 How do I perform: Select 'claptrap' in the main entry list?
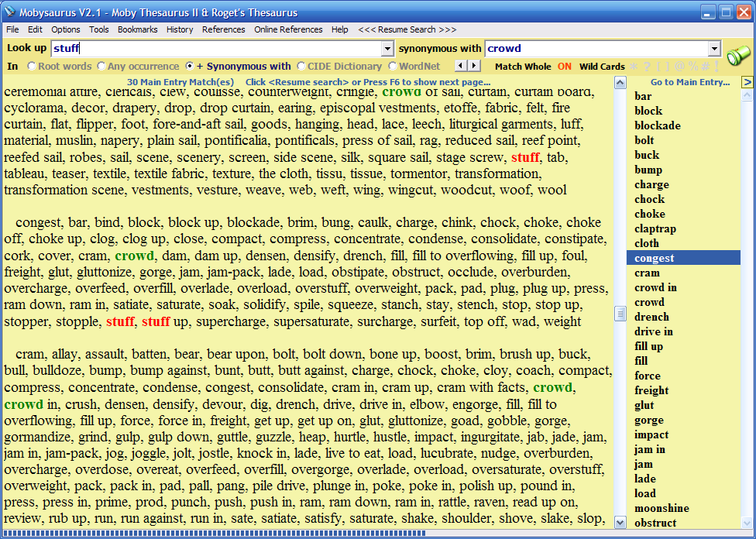pyautogui.click(x=655, y=229)
